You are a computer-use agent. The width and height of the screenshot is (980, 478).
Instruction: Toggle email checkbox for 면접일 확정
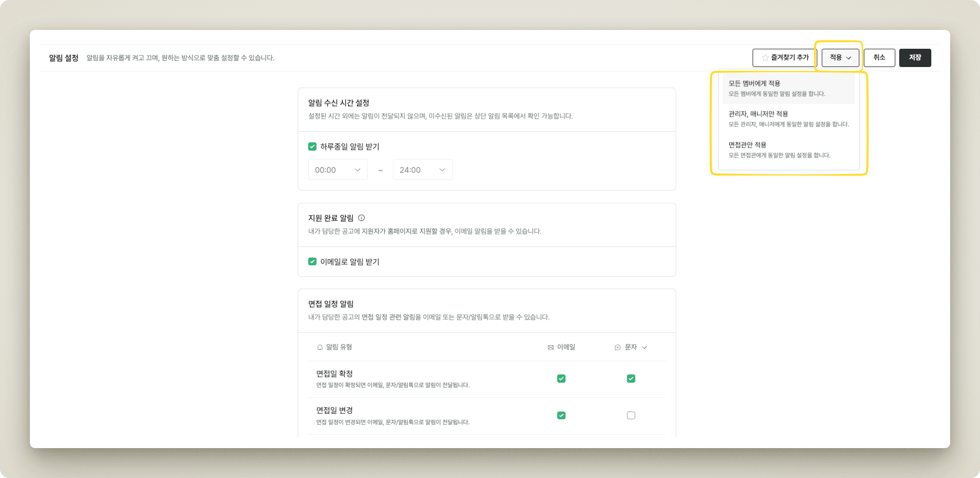coord(561,379)
